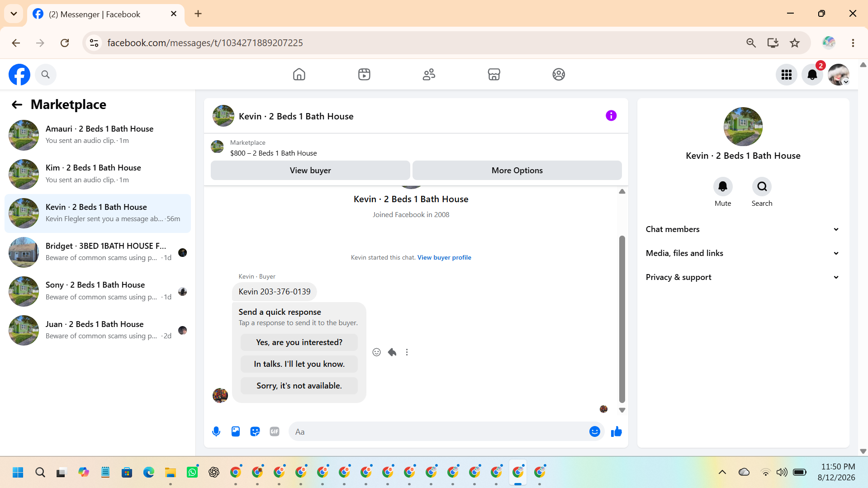Viewport: 868px width, 488px height.
Task: Close the Messenger Facebook tab
Action: 174,14
